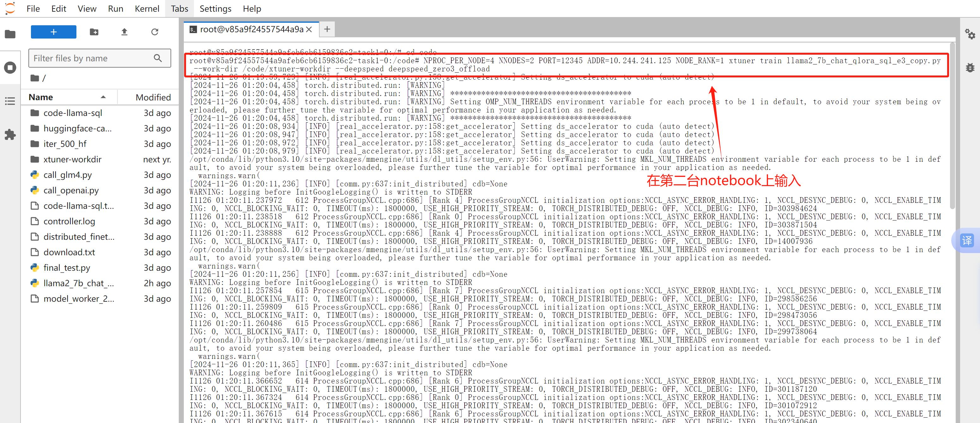Create a new folder via toolbar icon

(94, 32)
